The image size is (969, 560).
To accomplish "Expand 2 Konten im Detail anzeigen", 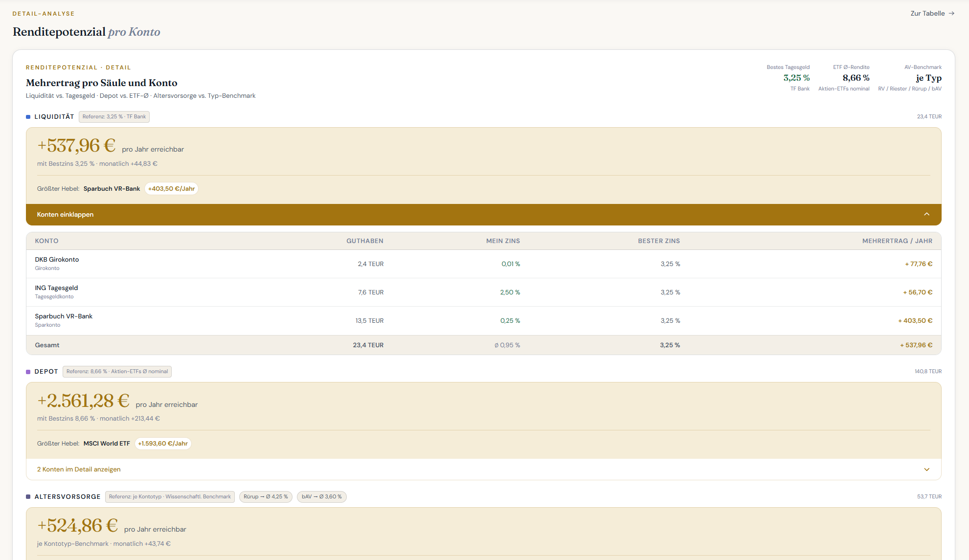I will [x=483, y=470].
